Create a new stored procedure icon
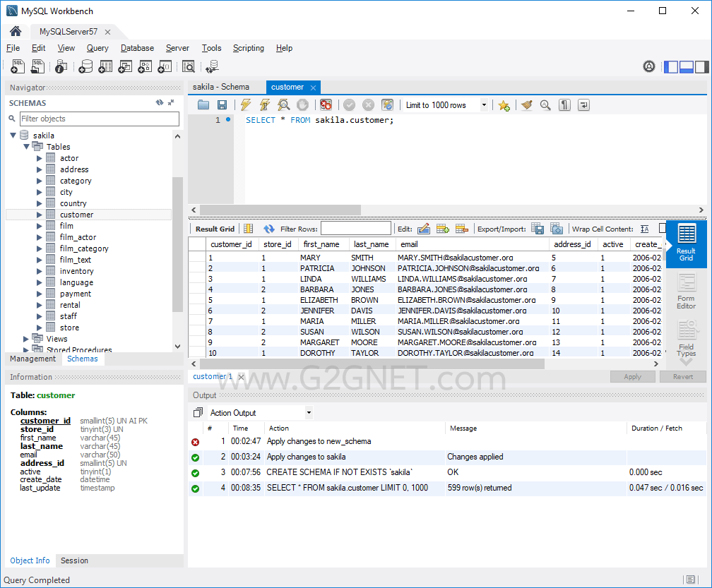Image resolution: width=712 pixels, height=588 pixels. (145, 66)
